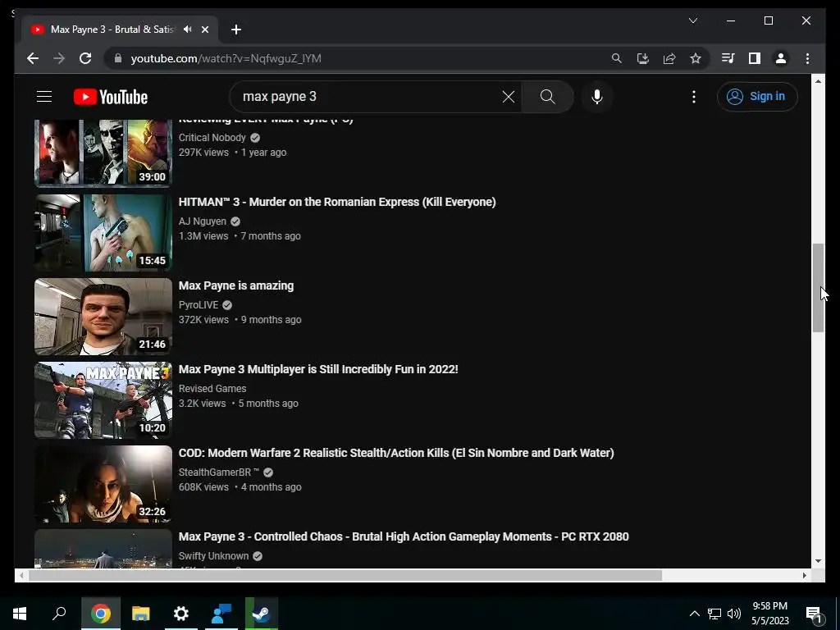The image size is (840, 630).
Task: Go to YouTube home via logo
Action: [x=111, y=97]
